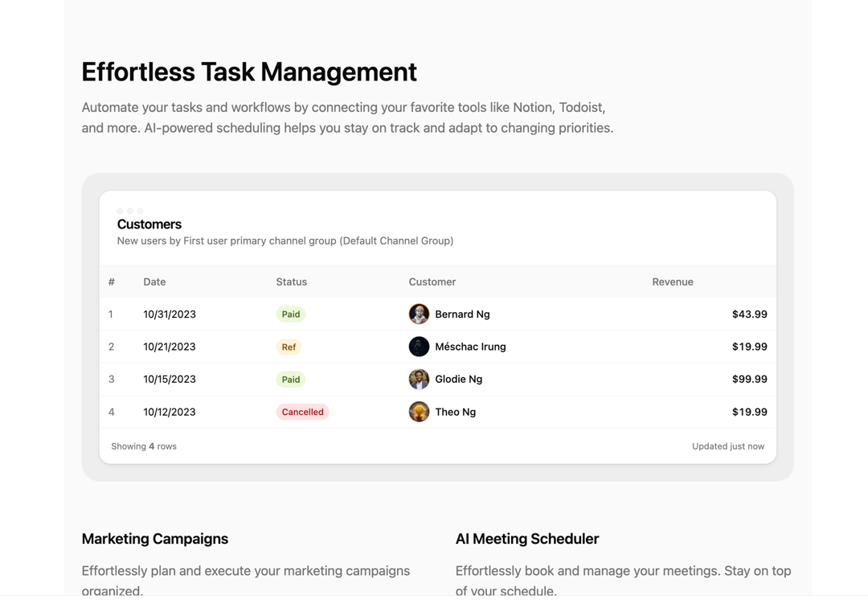Select the date 10/21/2023
Image resolution: width=868 pixels, height=600 pixels.
pos(170,347)
